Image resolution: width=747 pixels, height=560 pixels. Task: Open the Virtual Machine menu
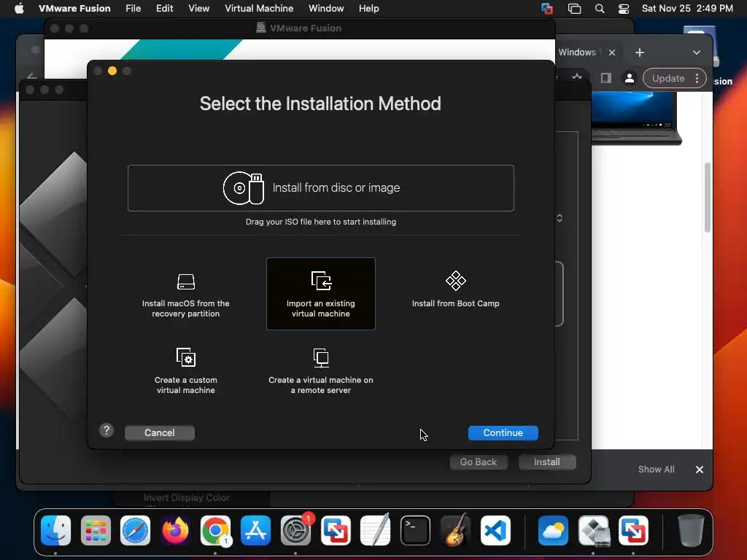pos(259,8)
